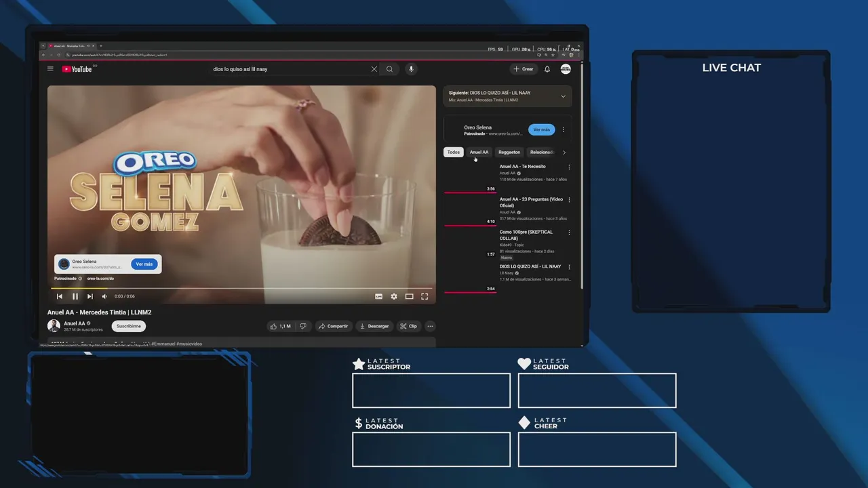Open Como 100pre (SKEPTICAL COLLAB) video
This screenshot has height=488, width=868.
pyautogui.click(x=526, y=235)
